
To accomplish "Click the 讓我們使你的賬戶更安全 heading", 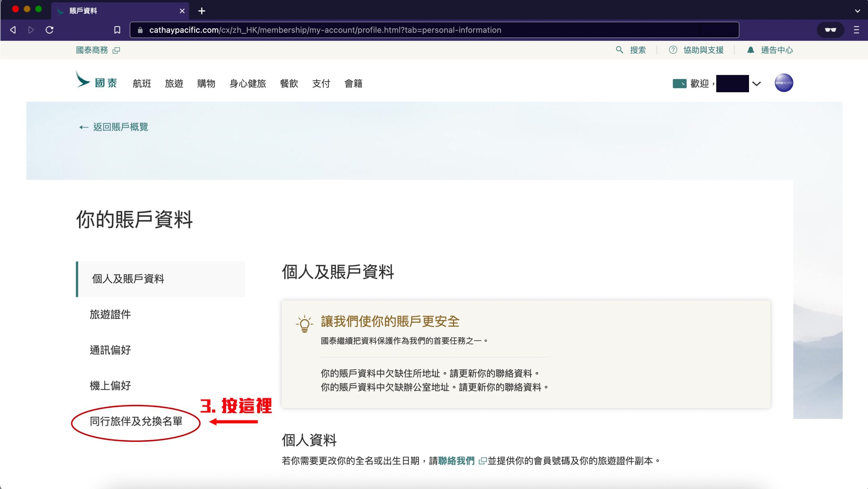I will click(x=390, y=321).
